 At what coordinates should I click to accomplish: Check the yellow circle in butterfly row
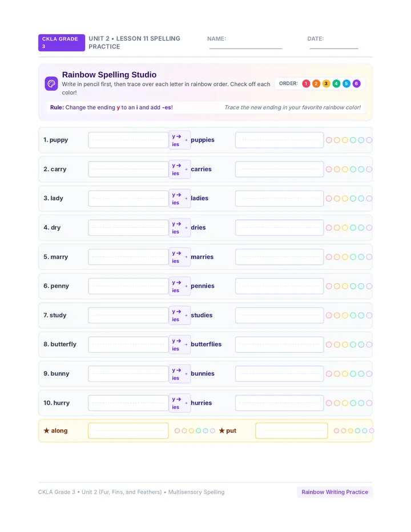[345, 344]
